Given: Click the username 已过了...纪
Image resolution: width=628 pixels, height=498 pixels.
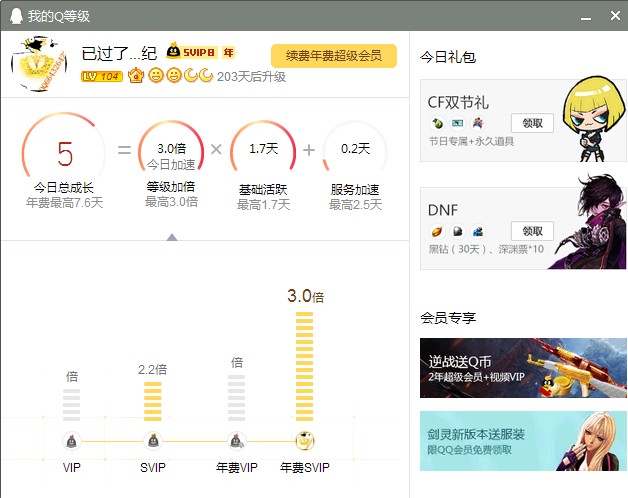Looking at the screenshot, I should pyautogui.click(x=119, y=53).
